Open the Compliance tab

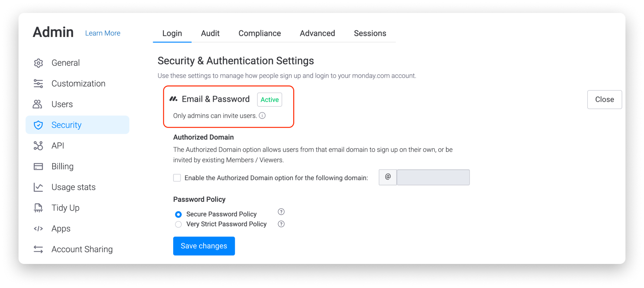tap(260, 33)
